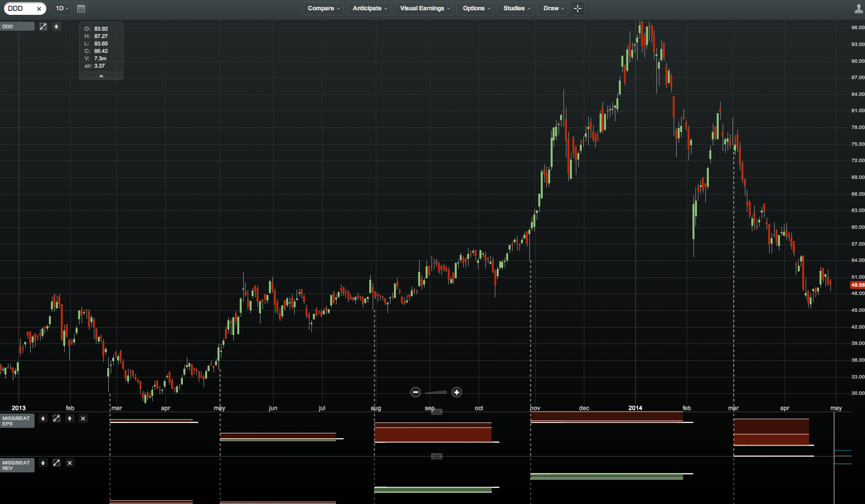Maximize the DDD price chart panel
The height and width of the screenshot is (504, 865).
tap(43, 27)
